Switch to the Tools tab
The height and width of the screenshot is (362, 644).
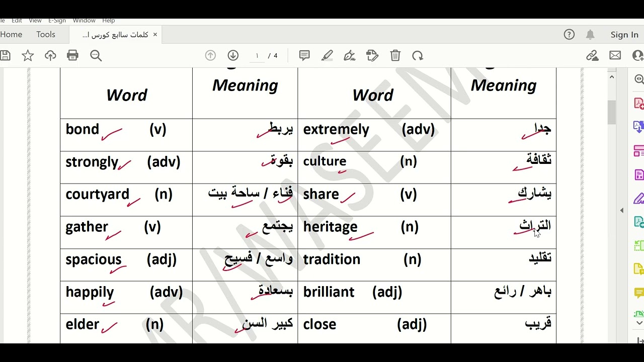coord(46,34)
